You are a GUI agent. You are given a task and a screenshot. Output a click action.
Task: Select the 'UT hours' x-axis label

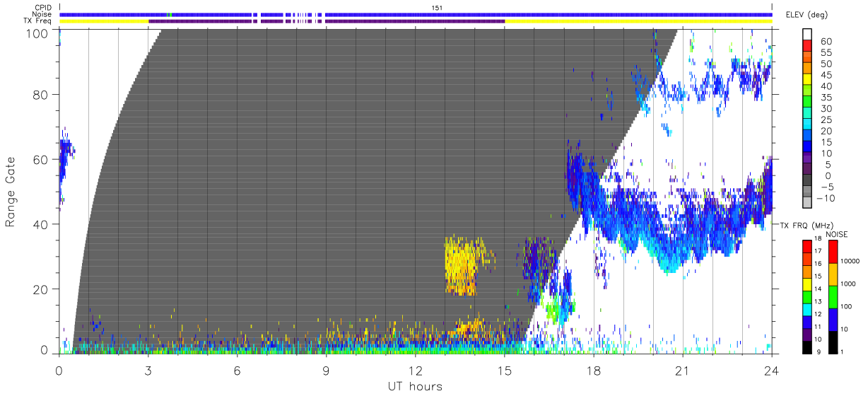(414, 387)
